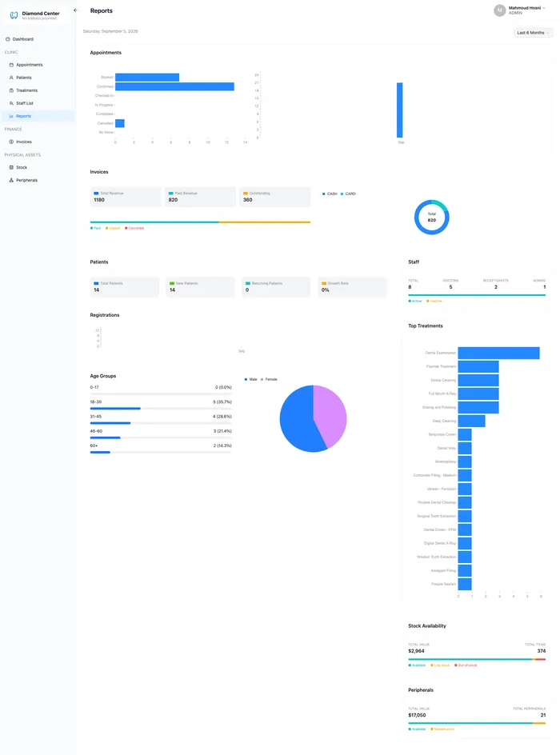
Task: Click the Stock total value $2,964
Action: point(417,651)
